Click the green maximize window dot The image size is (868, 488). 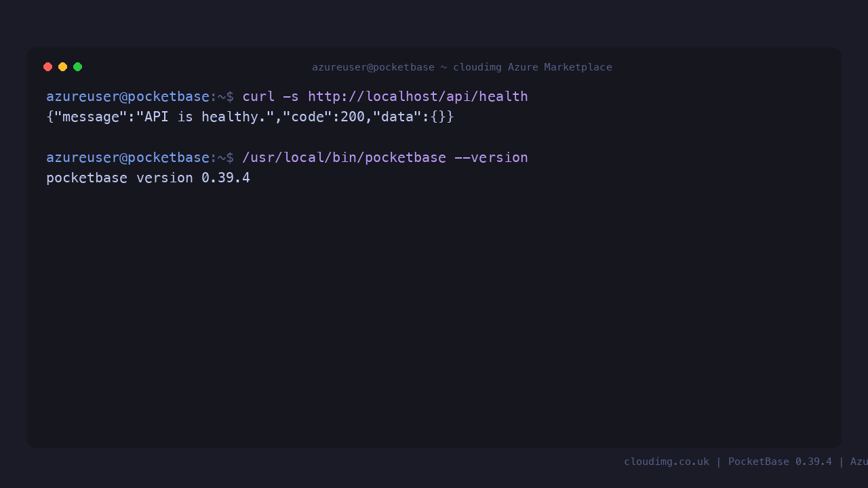pos(77,66)
